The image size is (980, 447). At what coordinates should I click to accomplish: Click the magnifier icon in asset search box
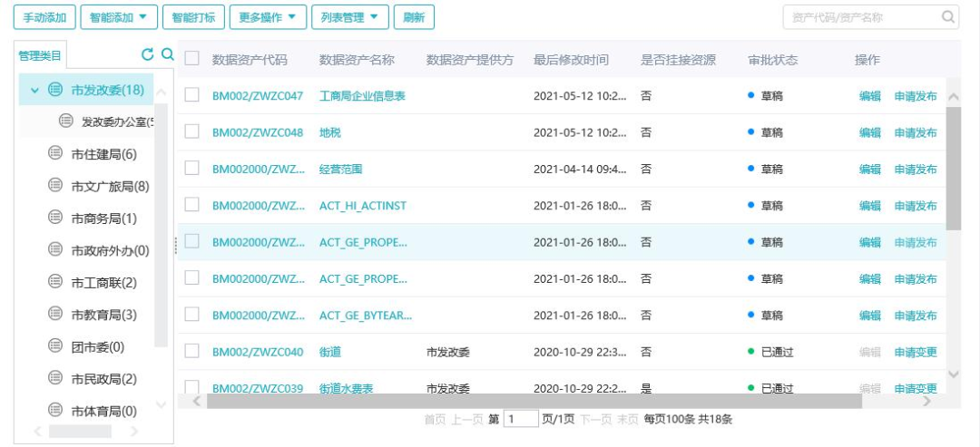(x=948, y=17)
